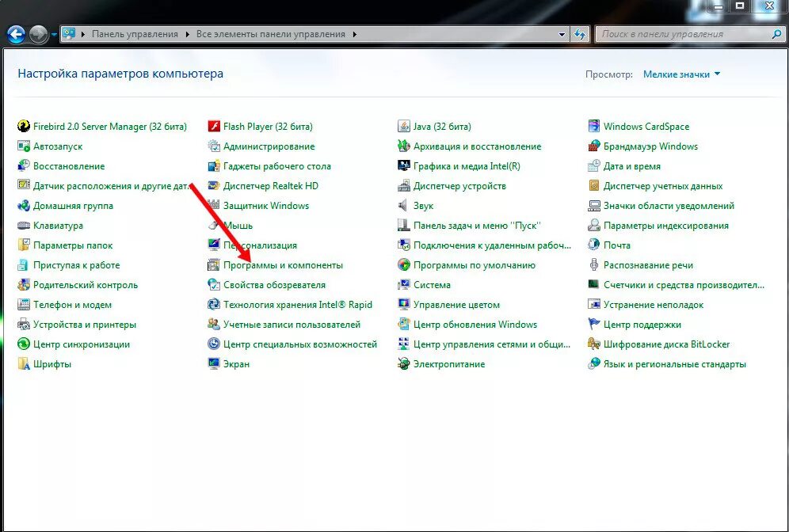Click Подключения к удаленным рабочим столам link

[x=492, y=245]
